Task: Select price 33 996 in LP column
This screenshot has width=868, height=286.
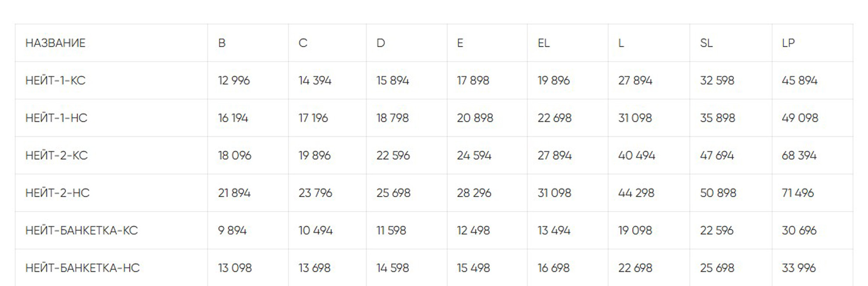Action: [x=799, y=268]
